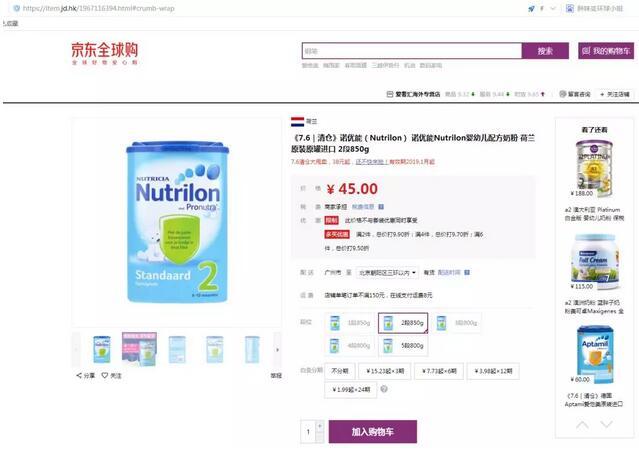Click the question mark help icon beside installments
The height and width of the screenshot is (454, 639).
(384, 389)
